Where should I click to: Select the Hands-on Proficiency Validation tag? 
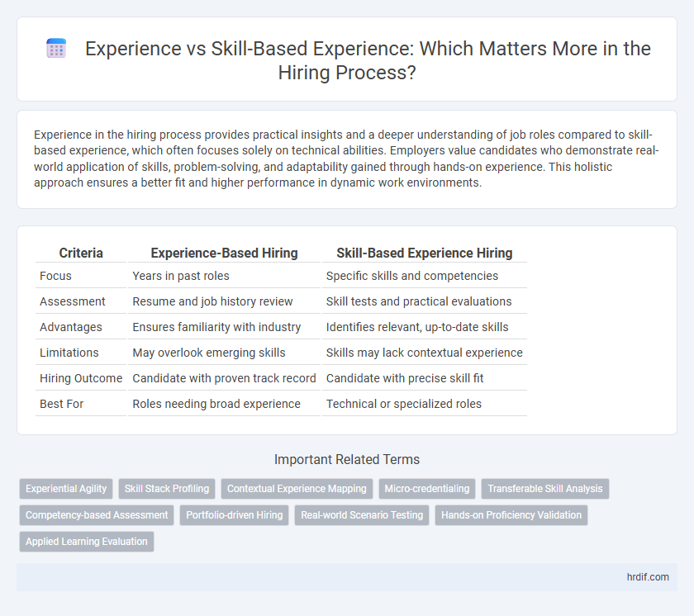coord(511,515)
